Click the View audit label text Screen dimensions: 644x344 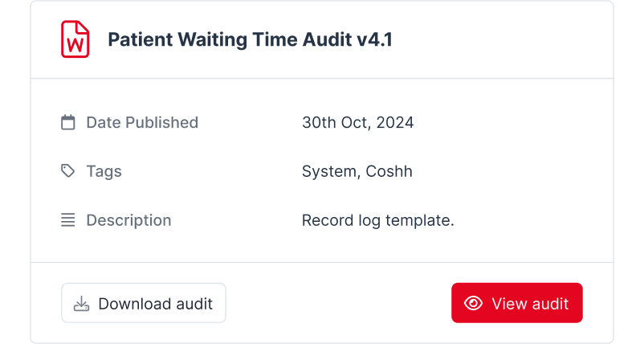(x=530, y=304)
